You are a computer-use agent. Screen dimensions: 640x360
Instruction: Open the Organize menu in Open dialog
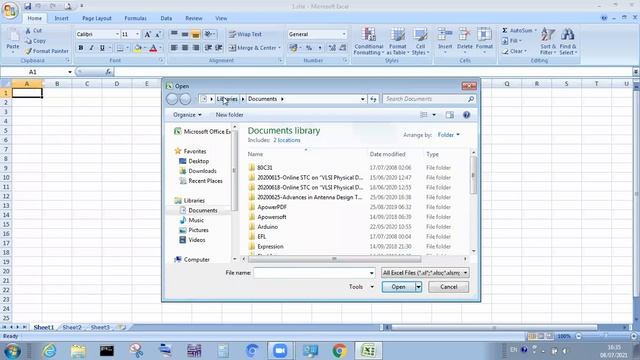pyautogui.click(x=187, y=115)
